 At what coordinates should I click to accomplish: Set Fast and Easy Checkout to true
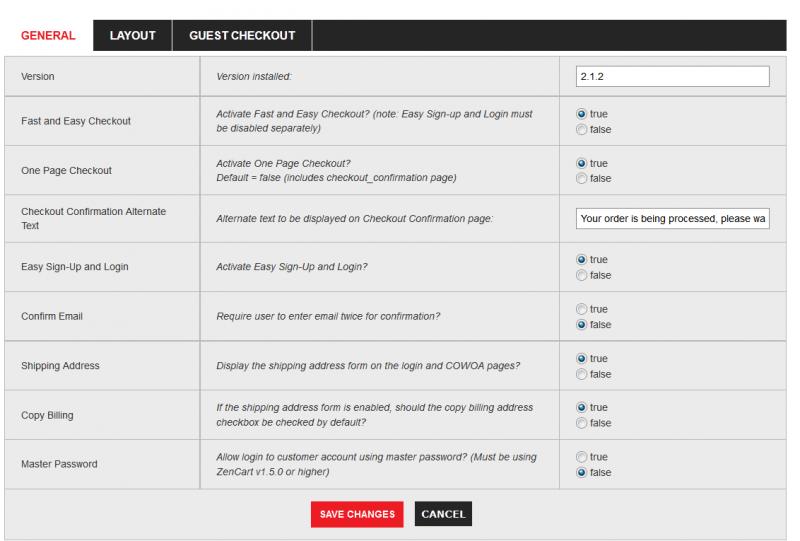coord(581,114)
